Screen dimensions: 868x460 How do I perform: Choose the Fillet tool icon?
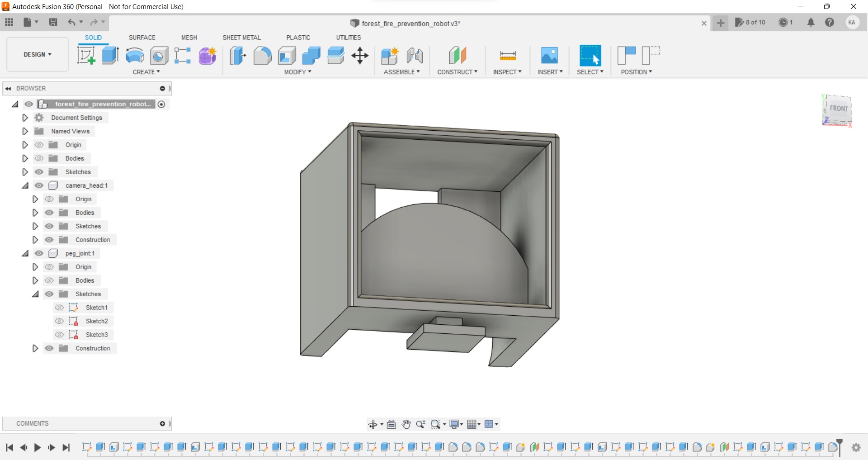pyautogui.click(x=262, y=56)
